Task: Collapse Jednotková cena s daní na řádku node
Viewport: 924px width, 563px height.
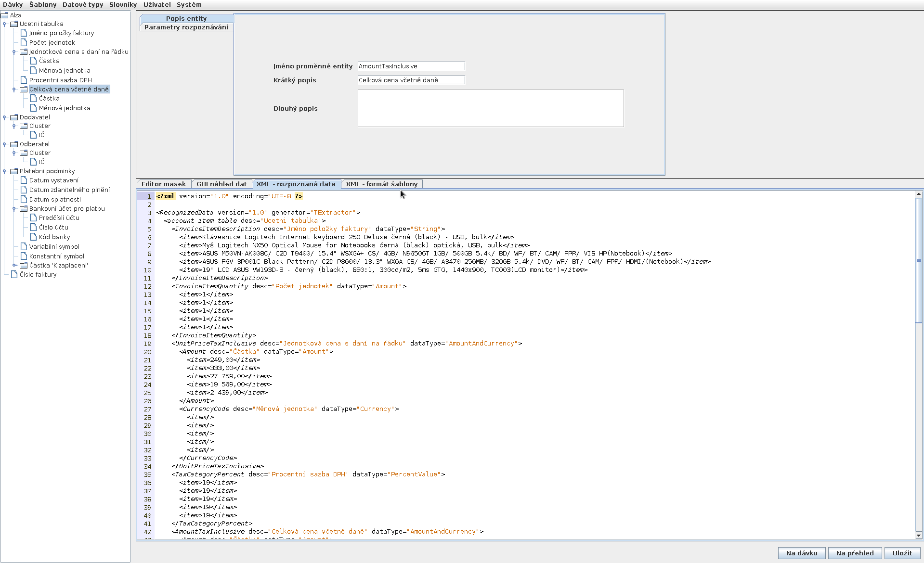Action: point(14,52)
